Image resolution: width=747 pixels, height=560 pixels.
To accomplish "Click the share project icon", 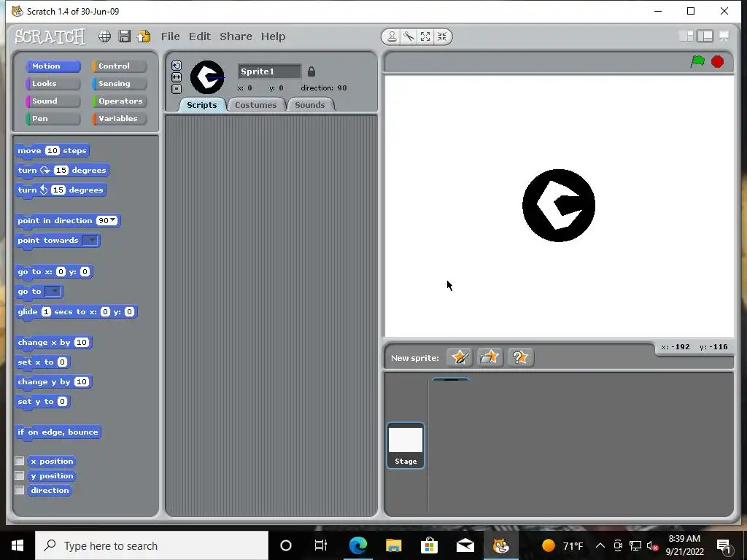I will click(x=144, y=36).
